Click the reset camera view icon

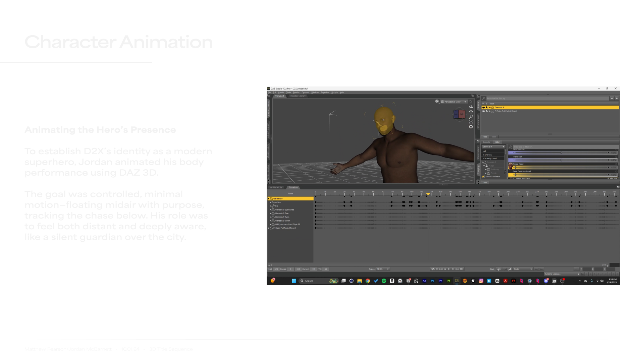point(471,127)
